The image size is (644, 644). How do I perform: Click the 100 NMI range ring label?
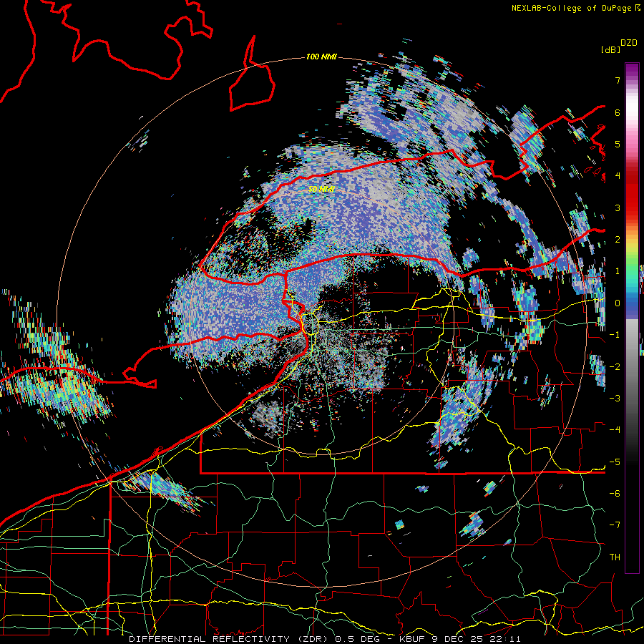click(321, 57)
